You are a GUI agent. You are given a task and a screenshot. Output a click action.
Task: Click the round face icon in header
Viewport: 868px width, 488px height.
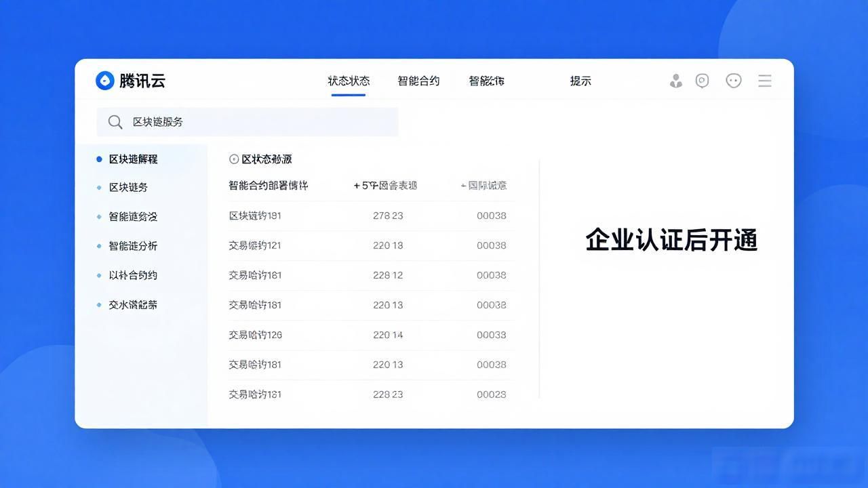pos(733,81)
